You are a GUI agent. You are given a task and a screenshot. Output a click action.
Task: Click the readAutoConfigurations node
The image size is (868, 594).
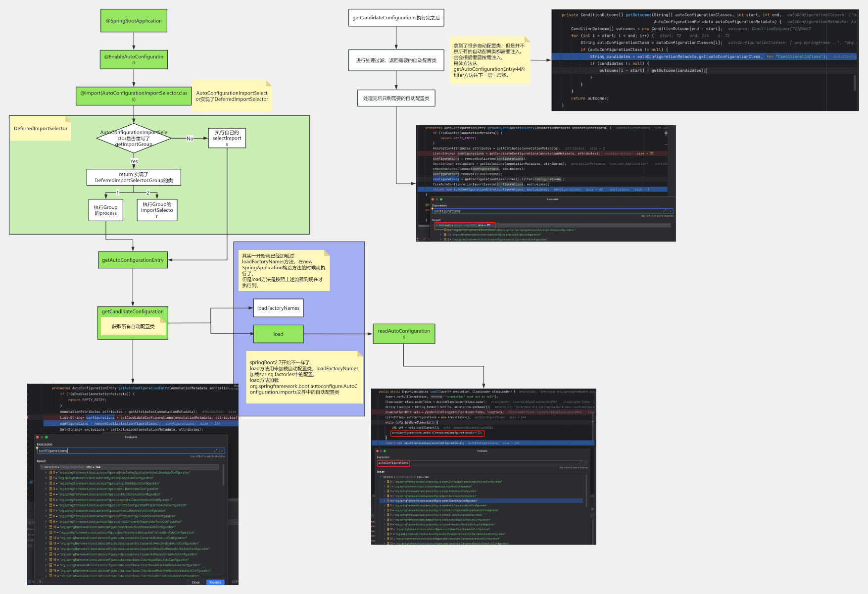[404, 334]
